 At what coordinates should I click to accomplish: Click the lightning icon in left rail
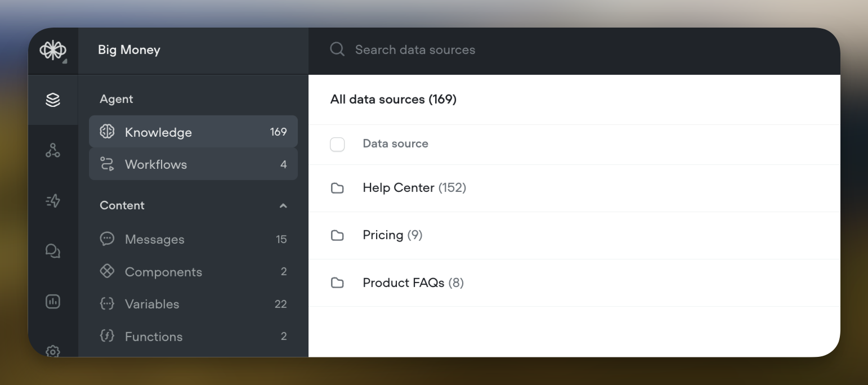[52, 200]
